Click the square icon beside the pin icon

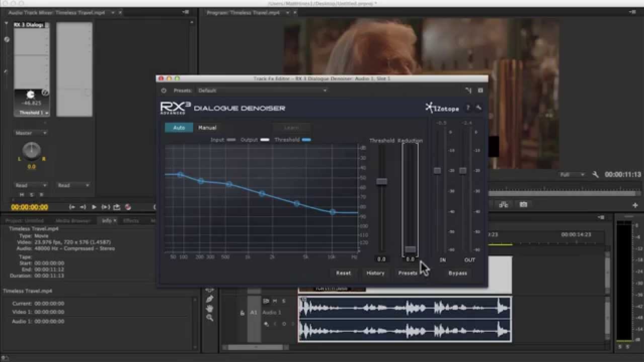point(480,90)
